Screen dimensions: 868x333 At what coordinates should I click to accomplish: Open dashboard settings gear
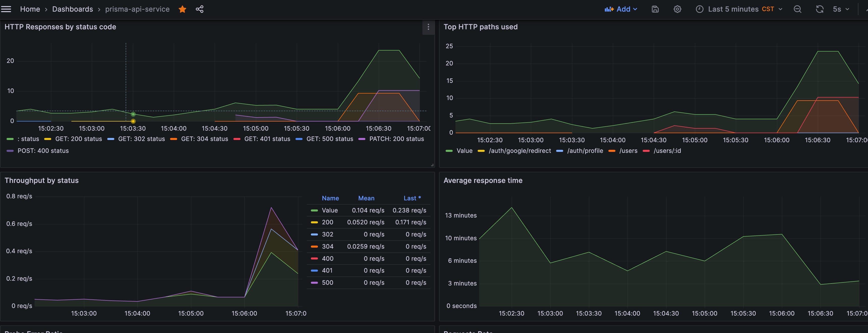677,9
